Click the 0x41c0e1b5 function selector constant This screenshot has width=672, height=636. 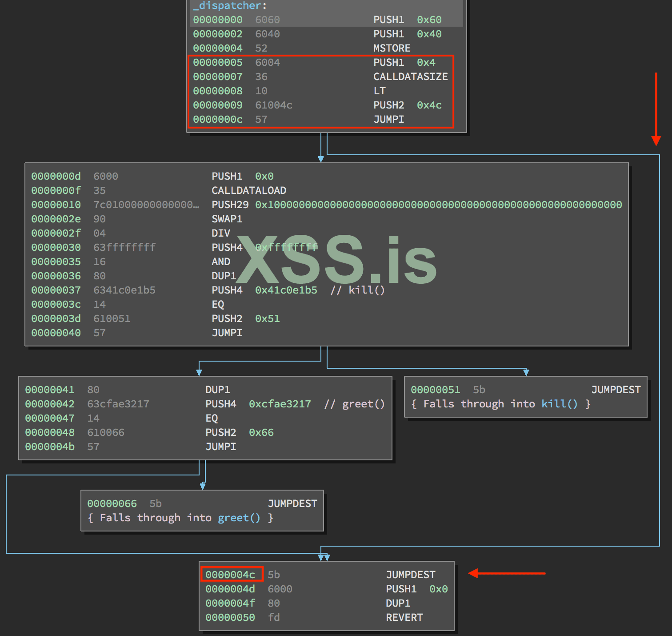click(x=286, y=290)
